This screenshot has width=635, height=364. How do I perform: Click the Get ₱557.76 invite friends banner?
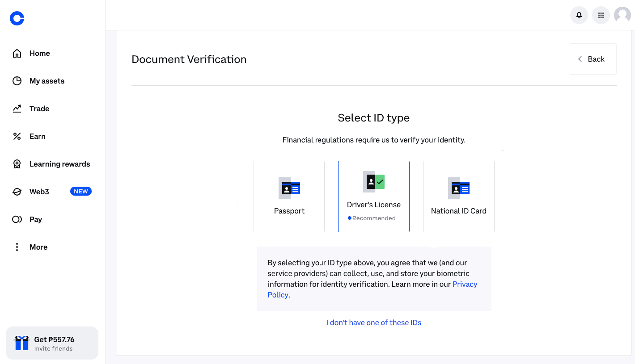tap(52, 343)
